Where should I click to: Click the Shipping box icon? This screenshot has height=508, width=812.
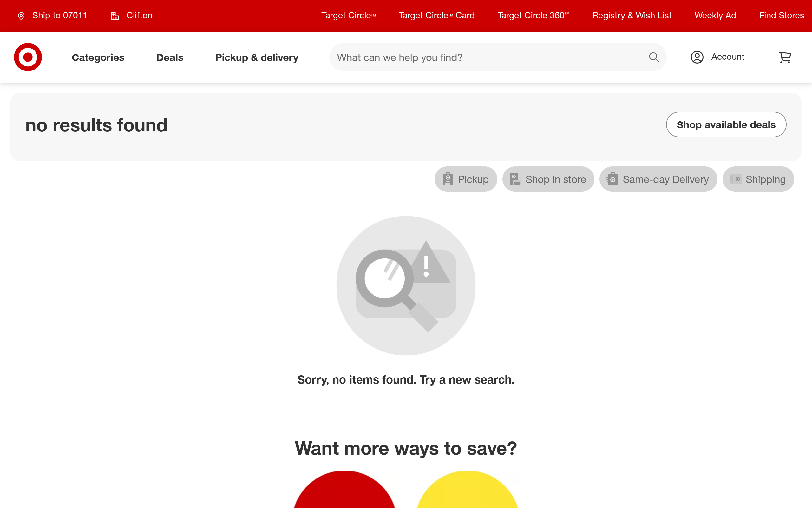[x=736, y=179]
